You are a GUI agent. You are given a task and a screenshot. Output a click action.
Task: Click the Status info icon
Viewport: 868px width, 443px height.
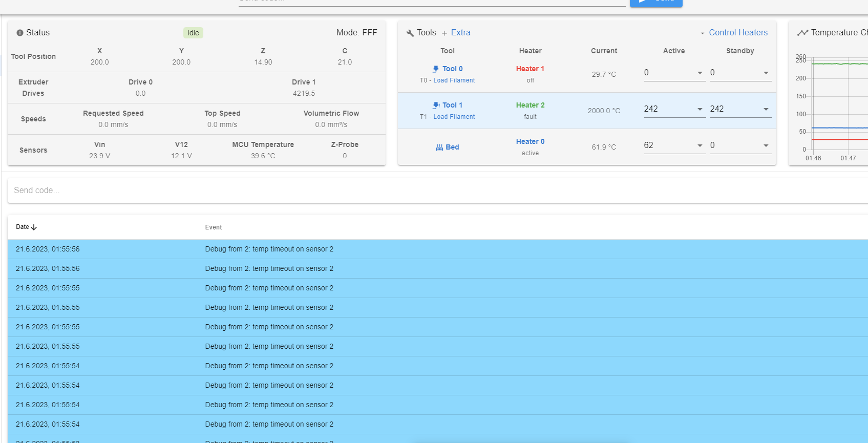pyautogui.click(x=20, y=33)
